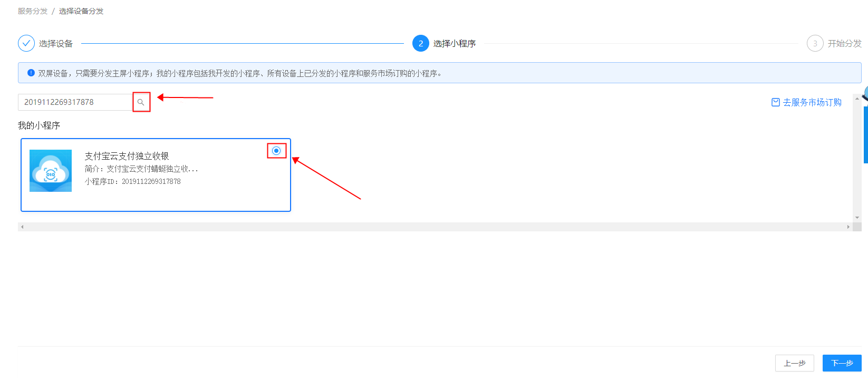Click the horizontal scrollbar right arrow
868x381 pixels.
[x=848, y=227]
